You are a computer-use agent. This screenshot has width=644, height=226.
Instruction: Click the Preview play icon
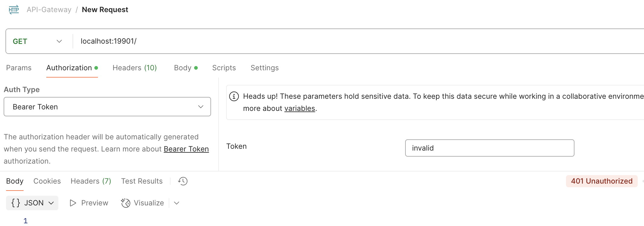pyautogui.click(x=73, y=203)
